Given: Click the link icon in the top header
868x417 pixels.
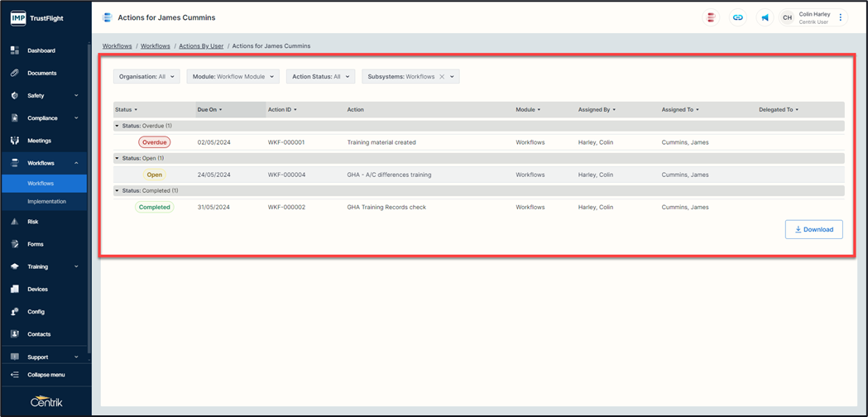Looking at the screenshot, I should [x=738, y=17].
